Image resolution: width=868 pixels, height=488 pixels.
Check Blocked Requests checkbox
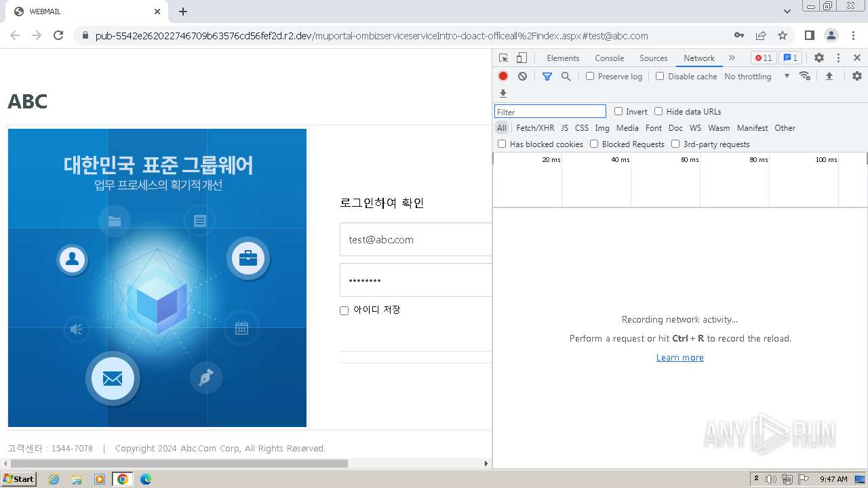[x=594, y=144]
